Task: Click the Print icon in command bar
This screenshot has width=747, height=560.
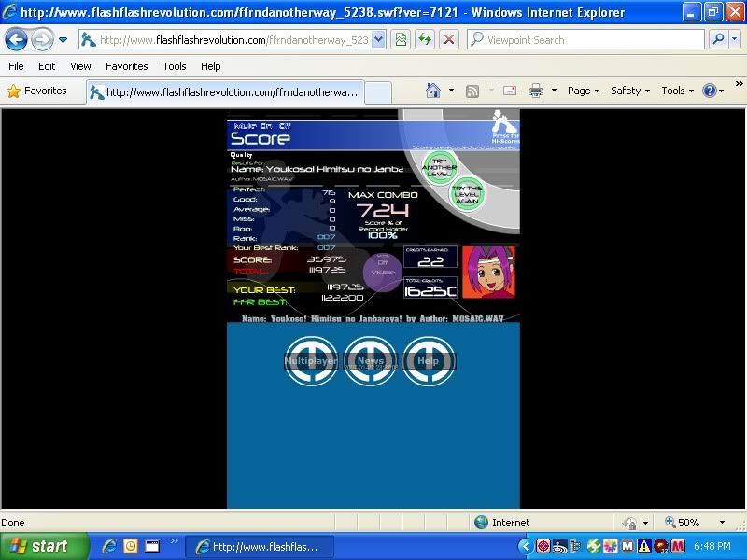Action: pyautogui.click(x=536, y=91)
